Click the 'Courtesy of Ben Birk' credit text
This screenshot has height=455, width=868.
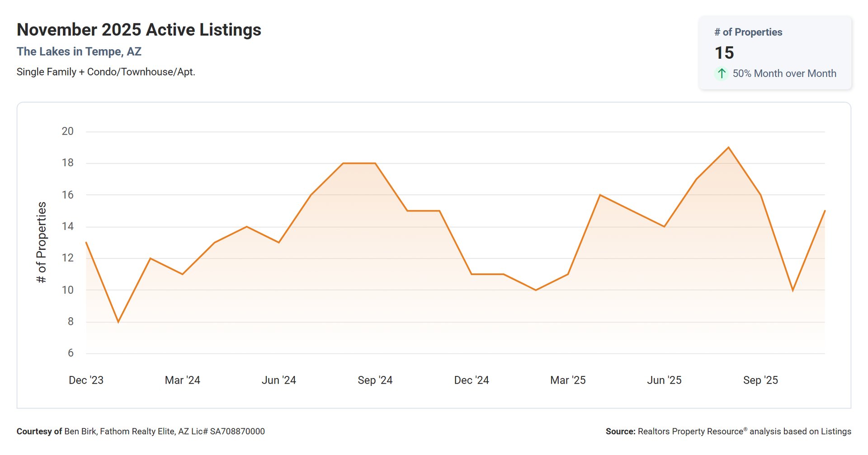pyautogui.click(x=141, y=432)
